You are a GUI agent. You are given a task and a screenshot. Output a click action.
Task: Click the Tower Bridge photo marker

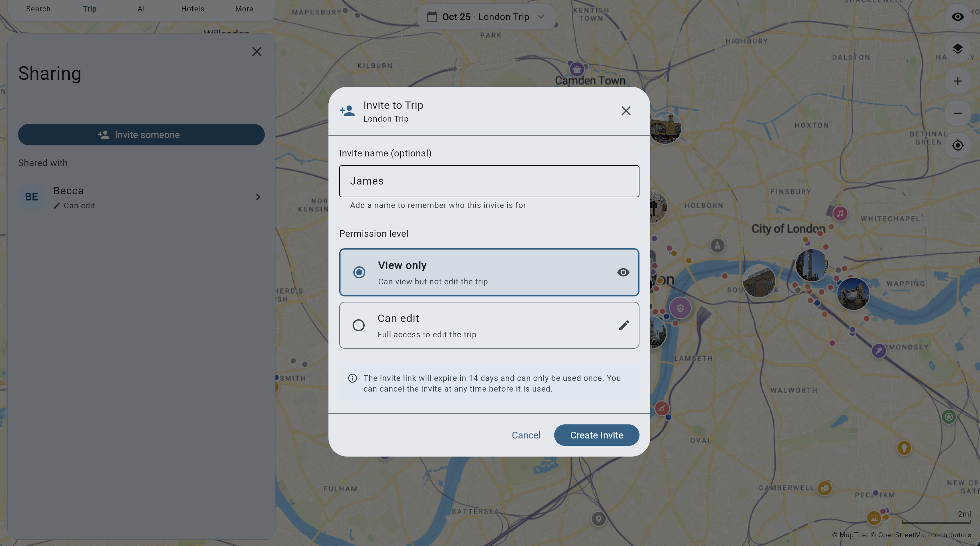coord(853,293)
